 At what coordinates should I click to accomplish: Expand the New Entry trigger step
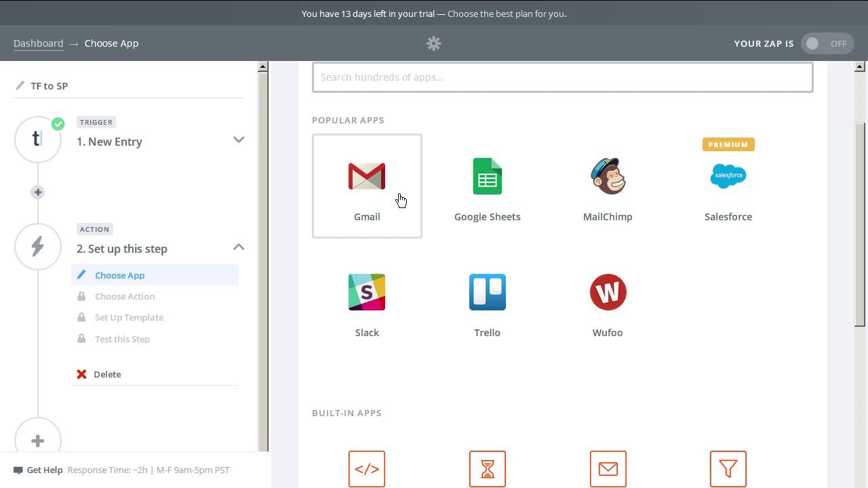pos(239,140)
